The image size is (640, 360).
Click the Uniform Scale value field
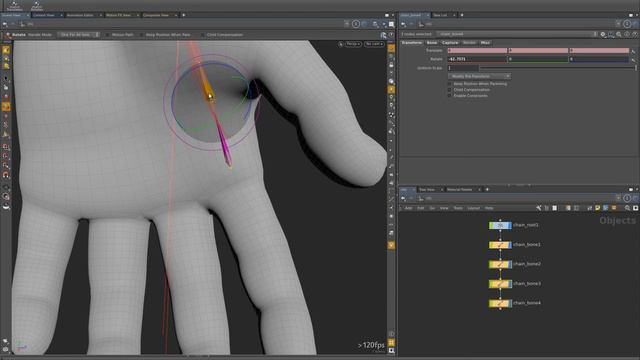tap(463, 68)
